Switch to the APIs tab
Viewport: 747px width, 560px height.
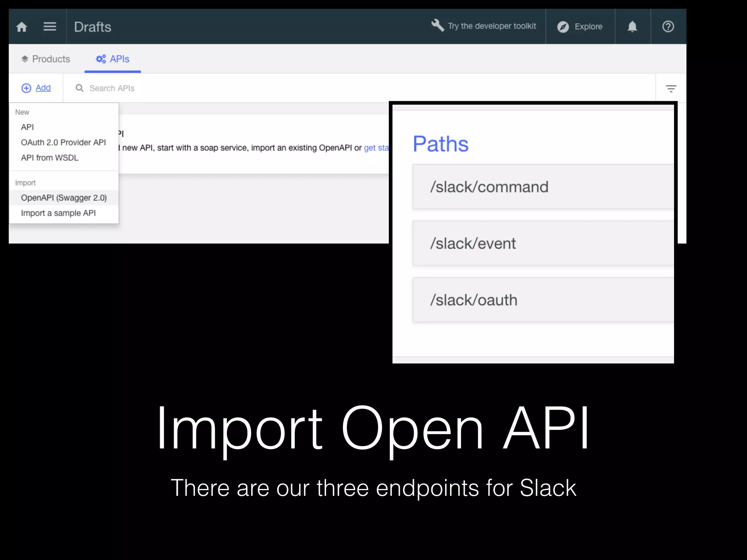click(113, 59)
